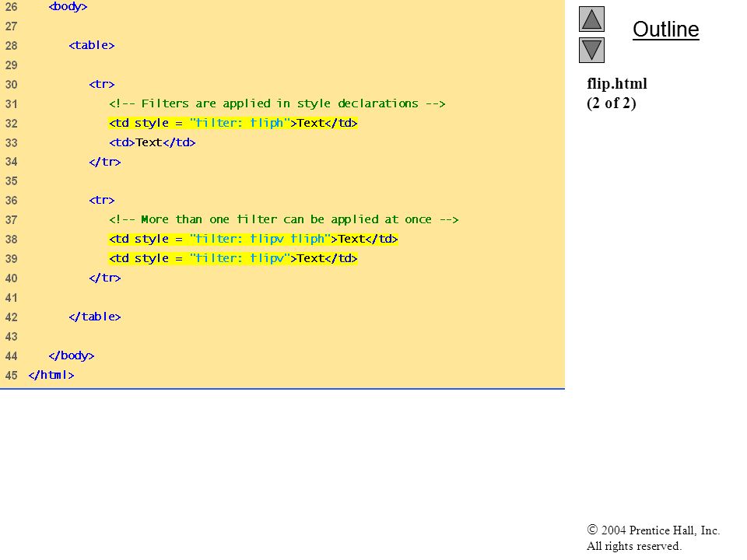
Task: Open the Outline link
Action: (665, 30)
